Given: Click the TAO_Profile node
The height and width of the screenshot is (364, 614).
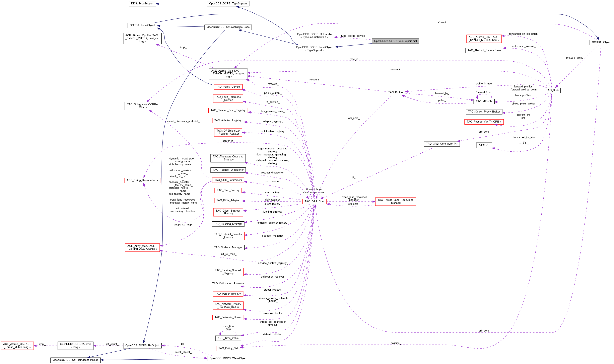Looking at the screenshot, I should click(x=395, y=92).
